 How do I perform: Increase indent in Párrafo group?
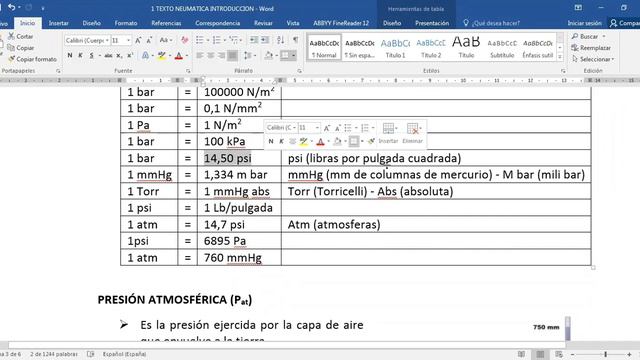click(x=265, y=40)
